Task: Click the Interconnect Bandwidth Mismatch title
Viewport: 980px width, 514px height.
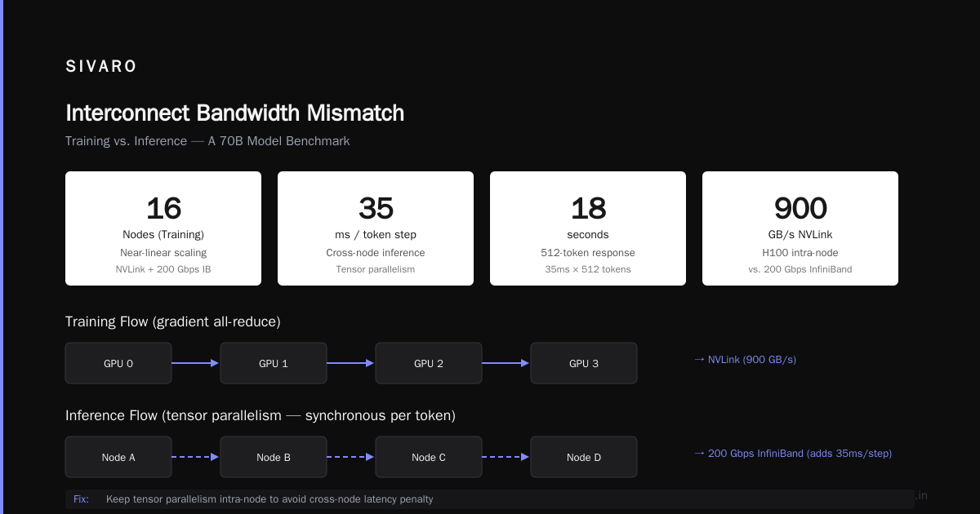Action: pyautogui.click(x=234, y=113)
